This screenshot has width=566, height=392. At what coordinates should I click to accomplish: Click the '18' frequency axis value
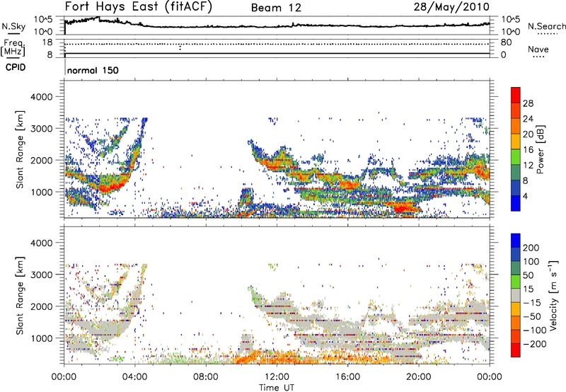point(47,42)
